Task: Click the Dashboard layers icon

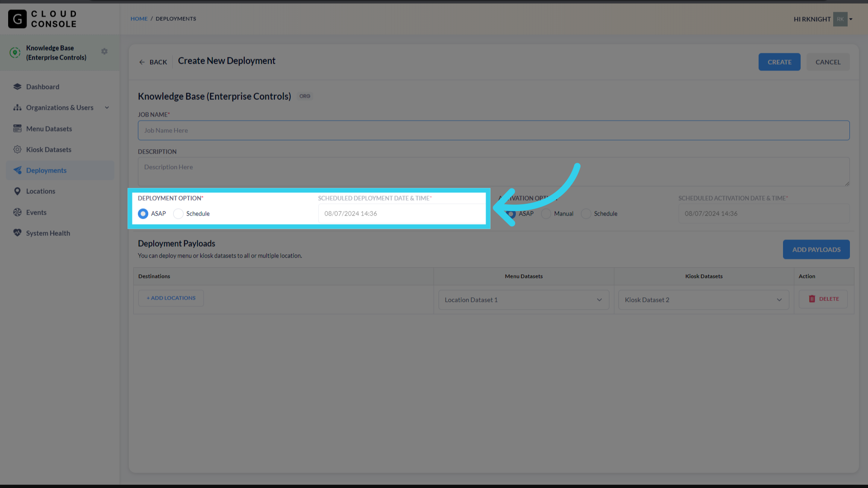Action: click(x=17, y=86)
